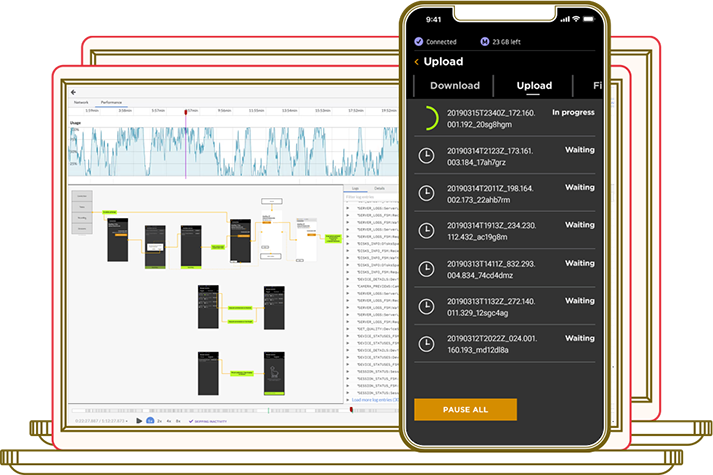Select the Upload tab on phone
This screenshot has width=713, height=475.
click(534, 85)
